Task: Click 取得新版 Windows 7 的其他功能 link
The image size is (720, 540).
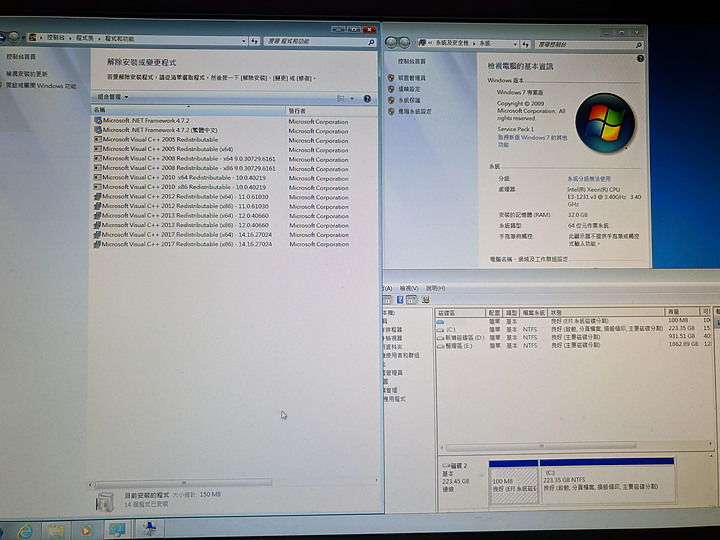Action: (532, 141)
